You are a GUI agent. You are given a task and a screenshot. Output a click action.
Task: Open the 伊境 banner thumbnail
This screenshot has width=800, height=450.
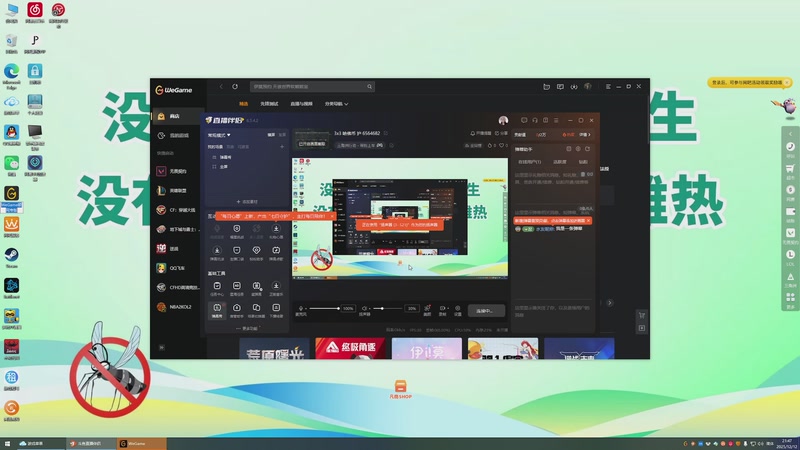coord(427,348)
